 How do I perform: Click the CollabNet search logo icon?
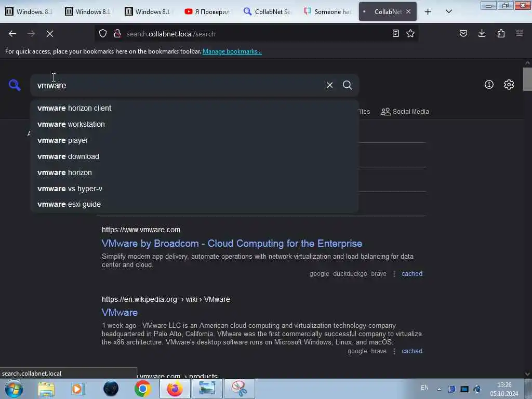[15, 85]
